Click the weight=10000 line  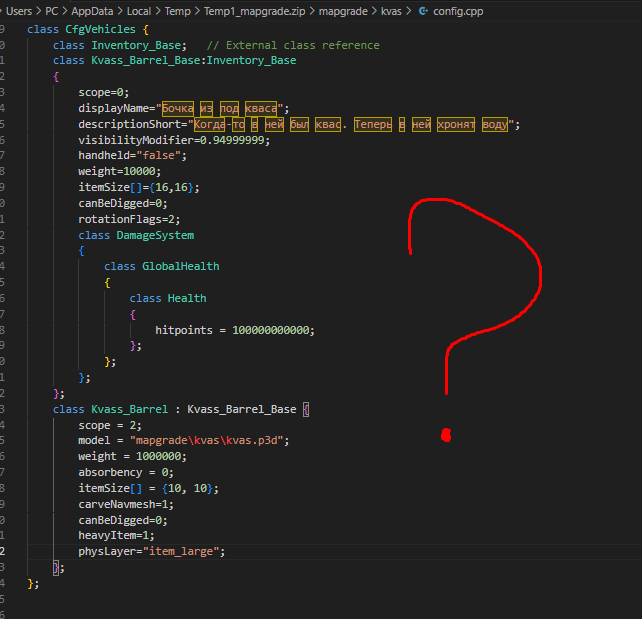120,172
